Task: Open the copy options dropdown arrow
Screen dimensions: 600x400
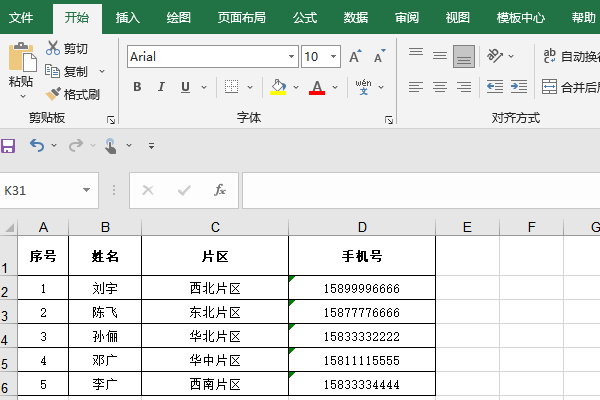Action: [102, 71]
